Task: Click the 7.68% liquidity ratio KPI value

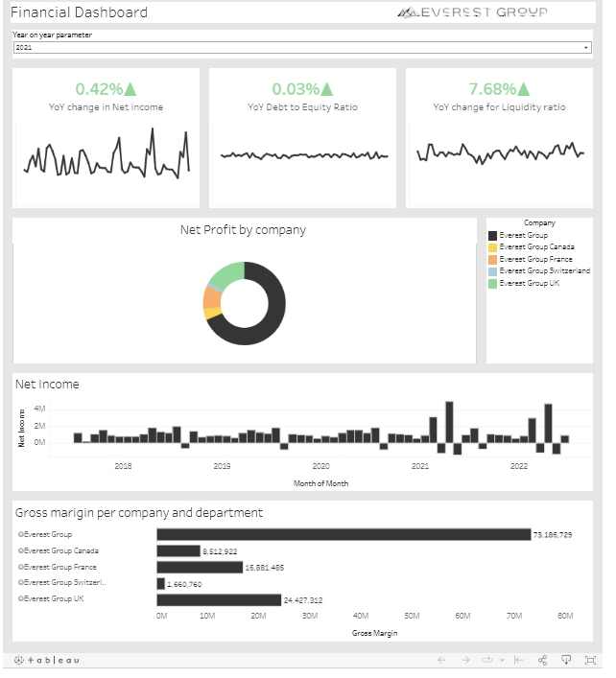Action: coord(493,89)
